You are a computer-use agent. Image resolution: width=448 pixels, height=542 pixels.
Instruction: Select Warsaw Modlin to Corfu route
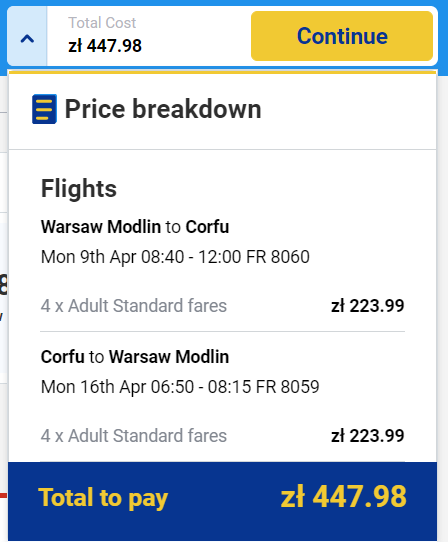click(135, 227)
